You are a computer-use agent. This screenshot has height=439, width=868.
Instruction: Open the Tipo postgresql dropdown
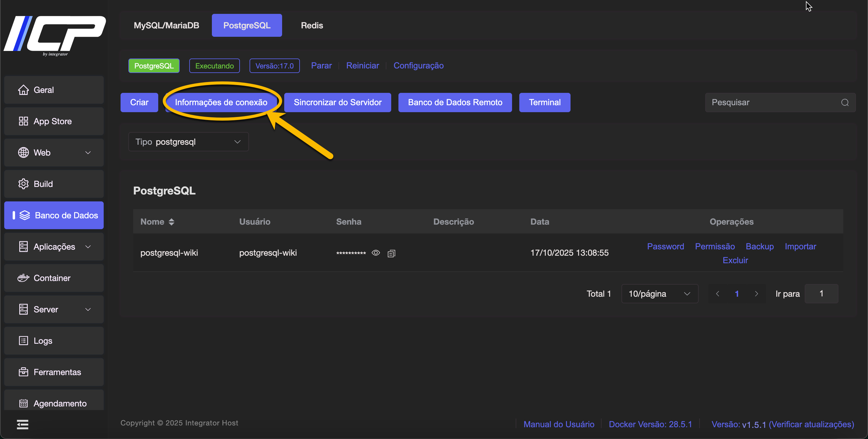[188, 142]
